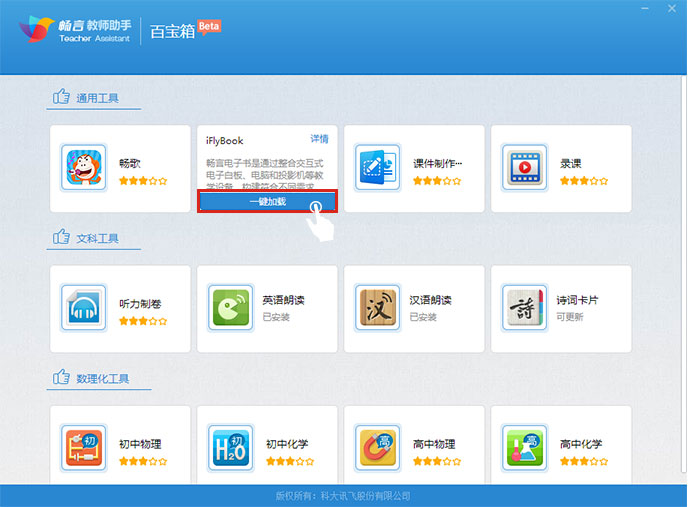This screenshot has width=688, height=507.
Task: Click the 课件制作 app icon
Action: (377, 167)
